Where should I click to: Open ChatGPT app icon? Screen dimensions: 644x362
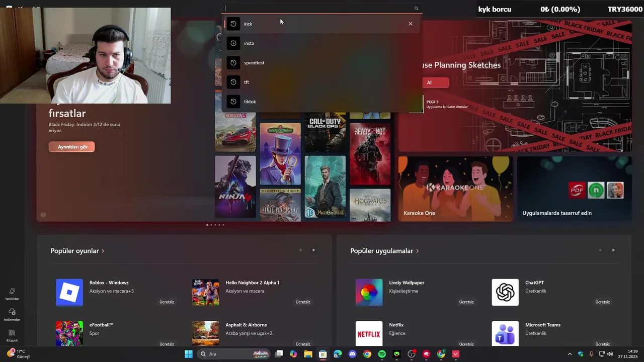click(505, 292)
